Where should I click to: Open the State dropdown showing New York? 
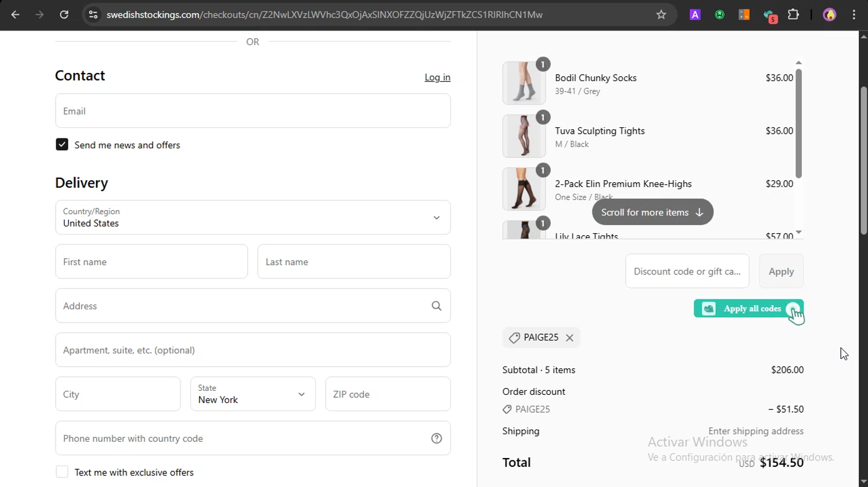[253, 394]
